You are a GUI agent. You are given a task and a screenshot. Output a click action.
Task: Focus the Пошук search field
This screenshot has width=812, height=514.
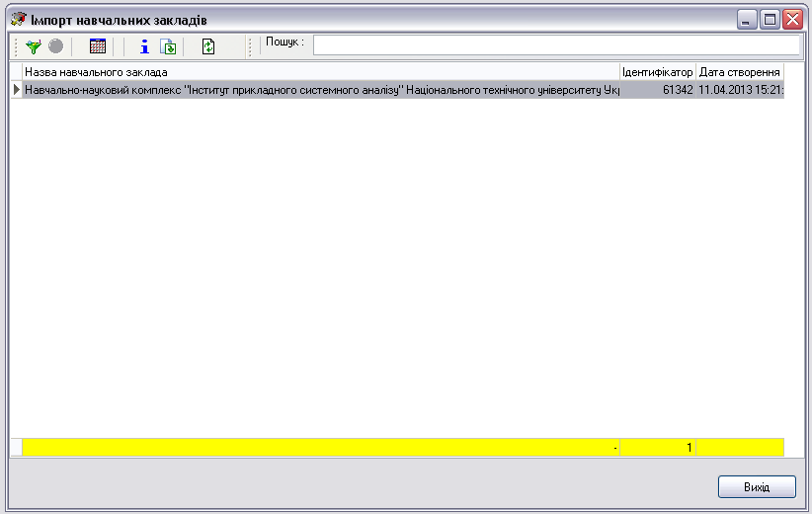(x=556, y=45)
